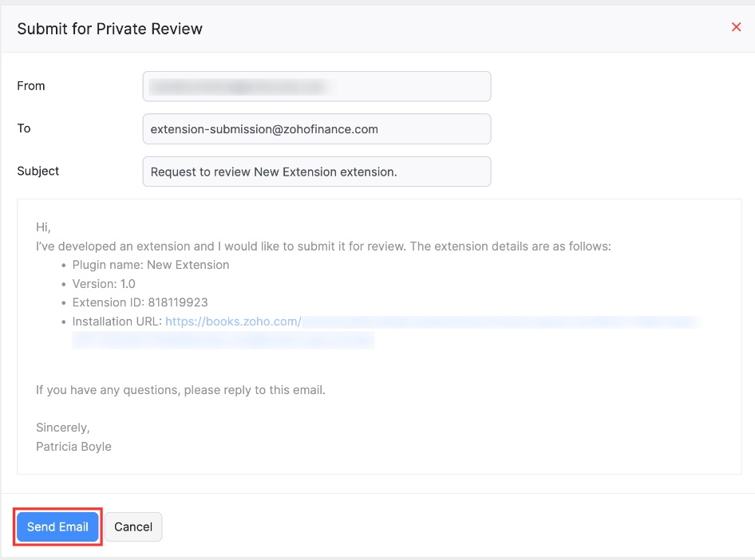This screenshot has width=755, height=560.
Task: Click the dialog title Submit for Private Review
Action: [110, 29]
